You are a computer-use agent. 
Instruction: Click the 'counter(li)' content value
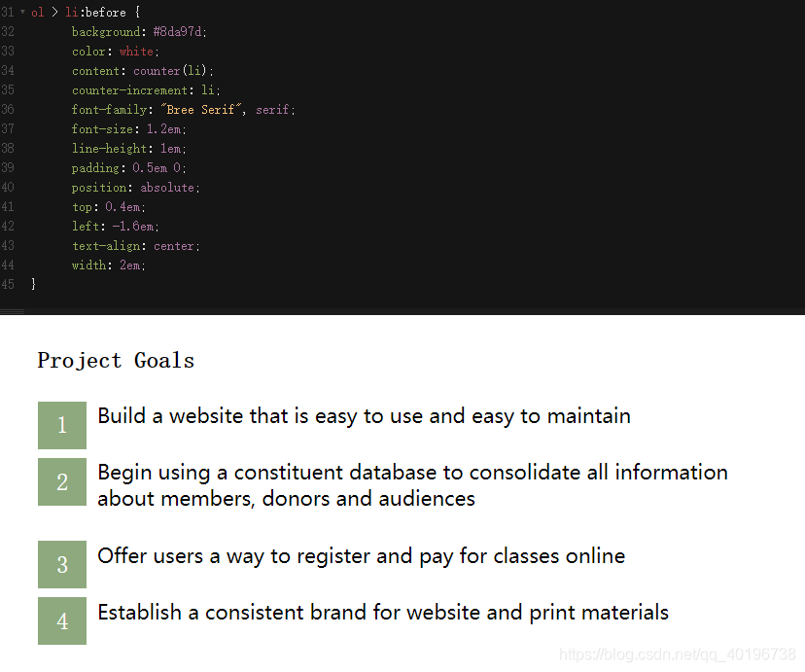click(170, 71)
